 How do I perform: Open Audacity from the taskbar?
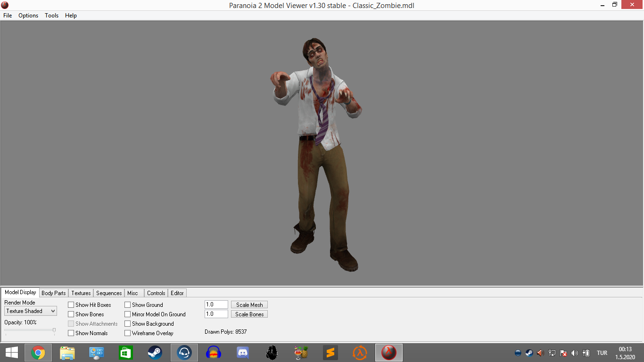coord(214,353)
